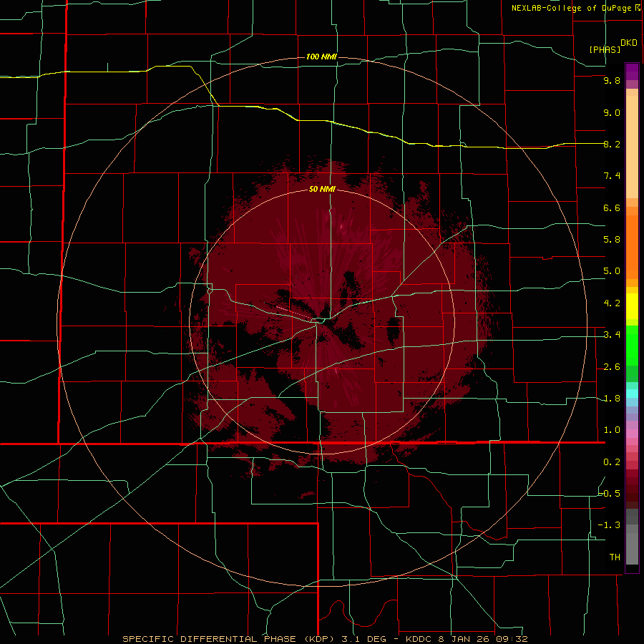Select the 8.2 value on the scale
The image size is (644, 644).
612,144
